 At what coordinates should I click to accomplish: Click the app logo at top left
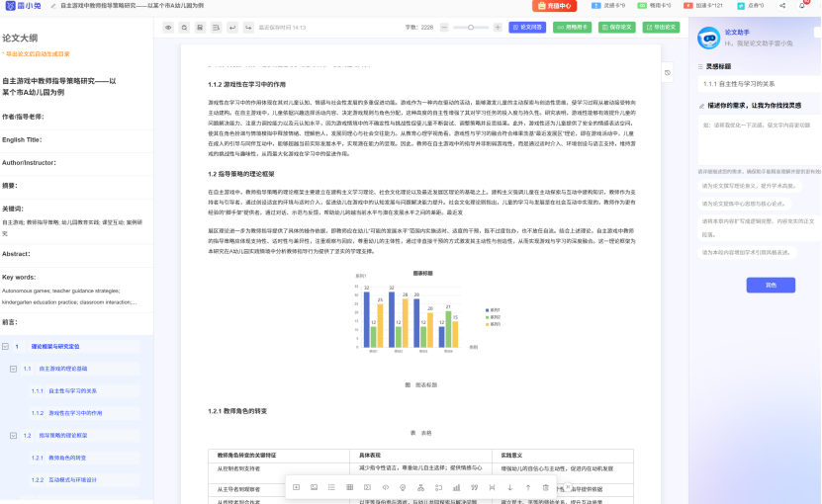point(23,6)
